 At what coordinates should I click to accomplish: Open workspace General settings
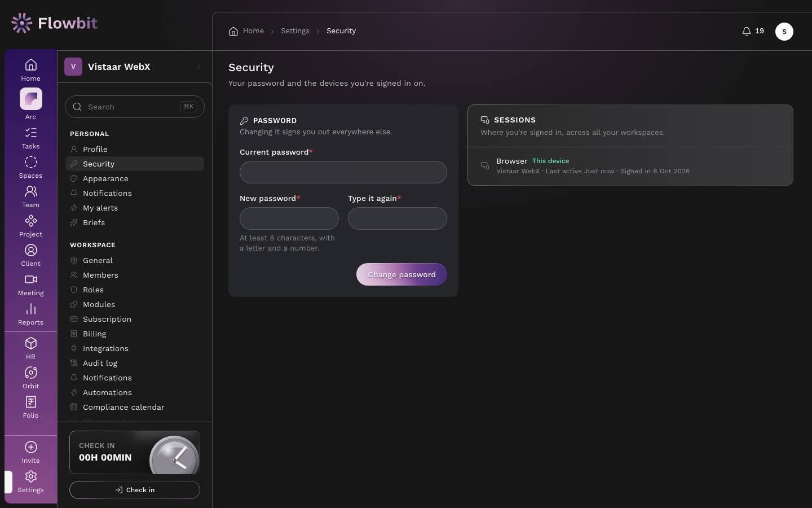[x=134, y=260]
